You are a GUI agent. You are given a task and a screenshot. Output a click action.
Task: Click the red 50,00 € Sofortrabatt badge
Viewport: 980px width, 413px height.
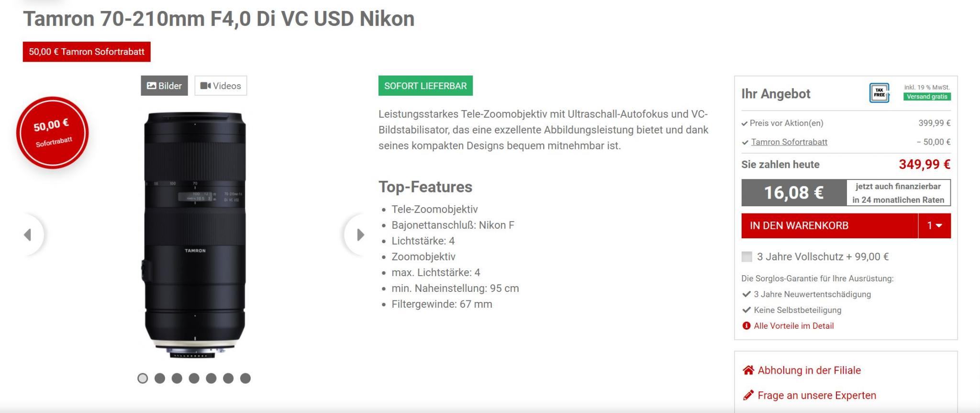[x=53, y=133]
